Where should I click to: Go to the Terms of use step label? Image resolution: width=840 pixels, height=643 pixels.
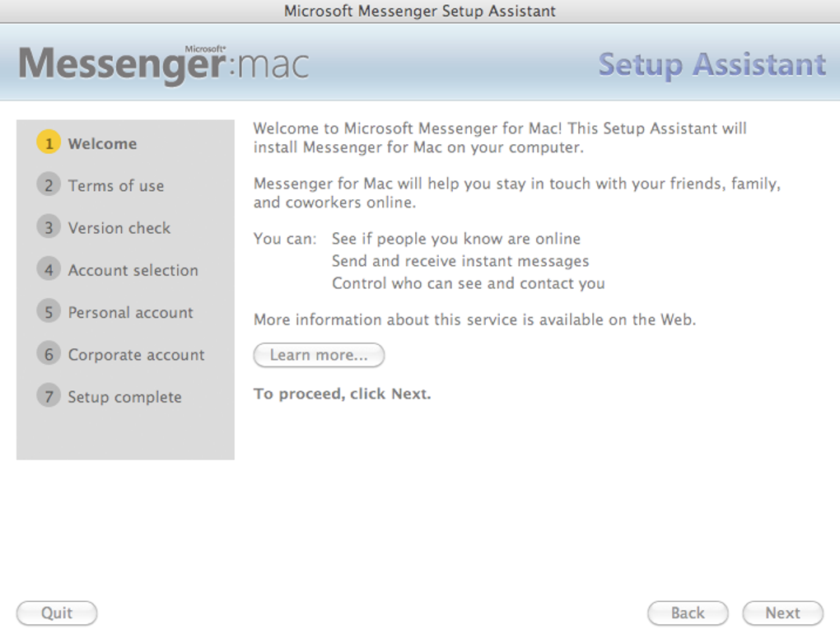coord(116,186)
